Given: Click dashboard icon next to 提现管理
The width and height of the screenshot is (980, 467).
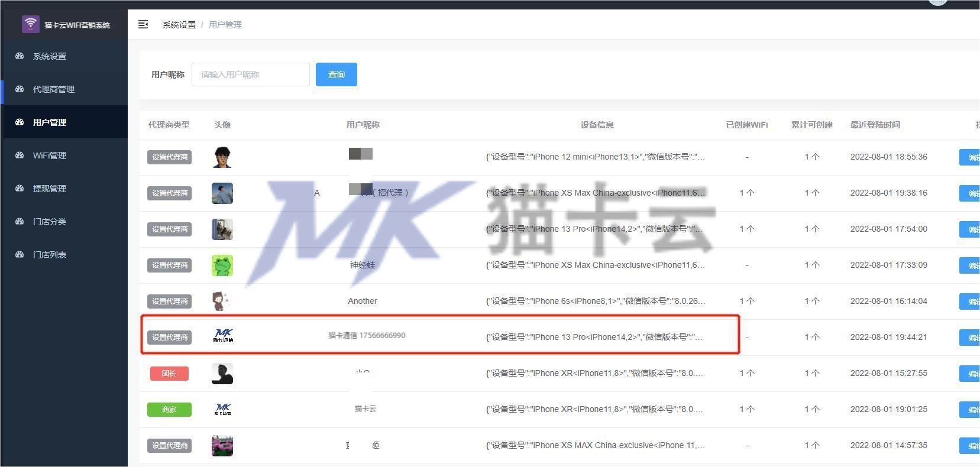Looking at the screenshot, I should point(20,189).
